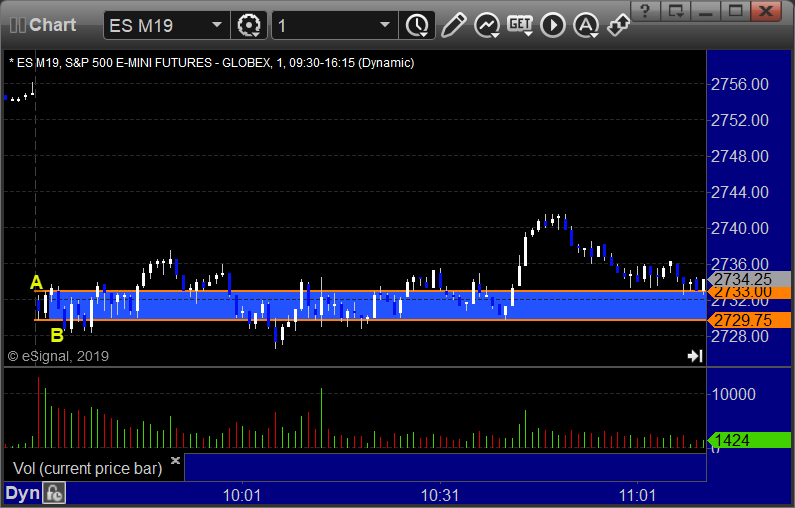Image resolution: width=795 pixels, height=508 pixels.
Task: Click the yellow A annotation label
Action: pyautogui.click(x=36, y=282)
